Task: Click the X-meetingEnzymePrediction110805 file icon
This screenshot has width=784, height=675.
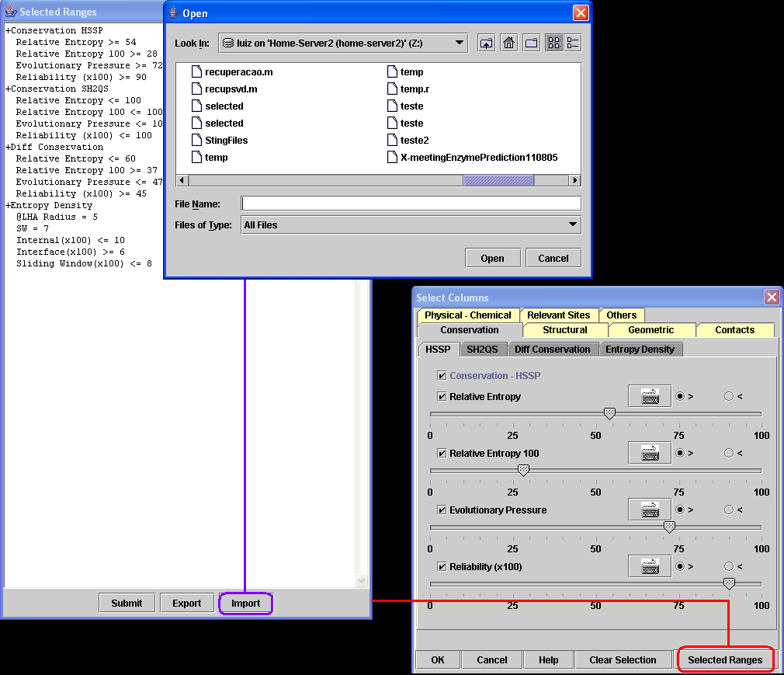Action: [x=393, y=157]
